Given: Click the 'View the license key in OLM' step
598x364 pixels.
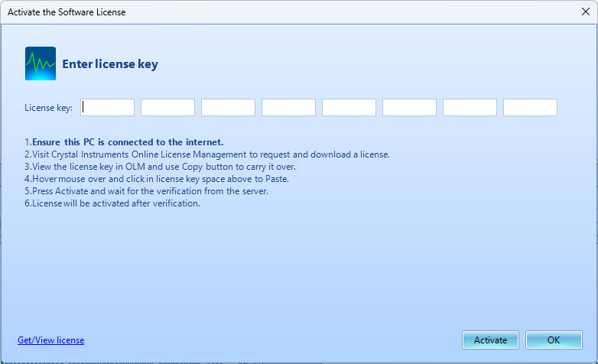Looking at the screenshot, I should pyautogui.click(x=159, y=167).
